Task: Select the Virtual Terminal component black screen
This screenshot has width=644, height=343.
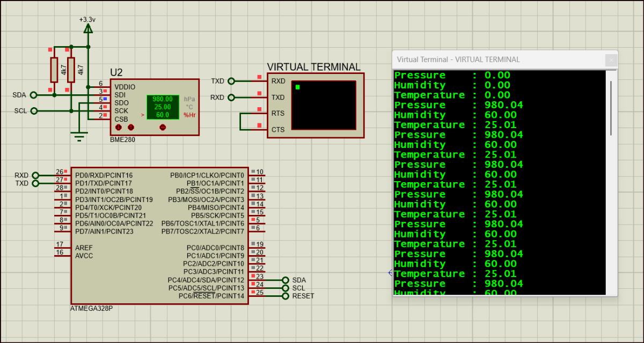Action: (324, 105)
